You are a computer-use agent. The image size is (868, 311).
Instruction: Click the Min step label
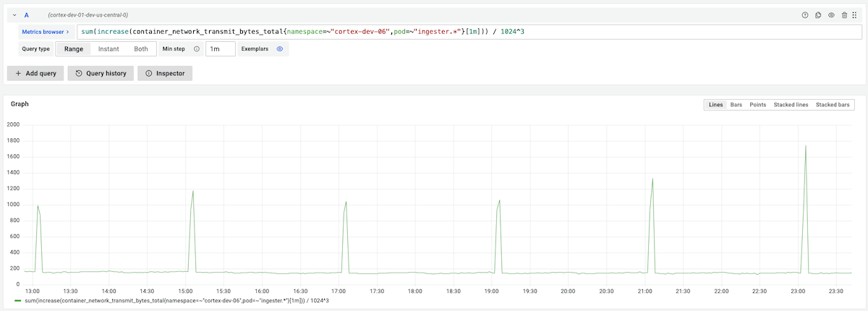click(174, 49)
